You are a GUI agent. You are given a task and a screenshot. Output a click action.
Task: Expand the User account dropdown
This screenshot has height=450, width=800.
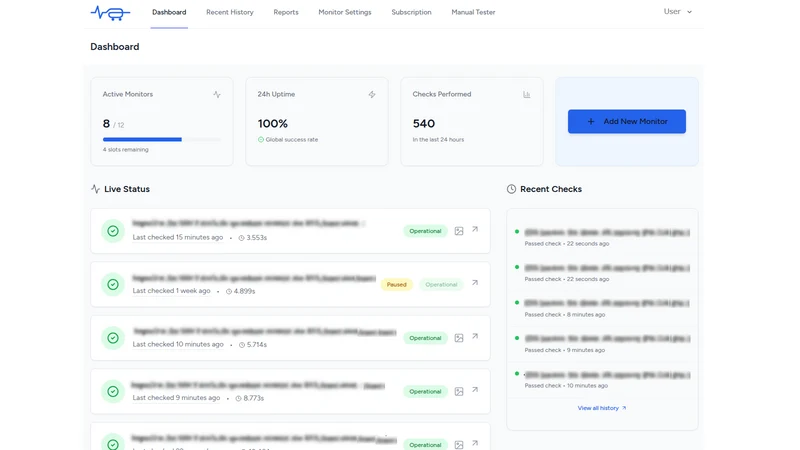pyautogui.click(x=678, y=12)
